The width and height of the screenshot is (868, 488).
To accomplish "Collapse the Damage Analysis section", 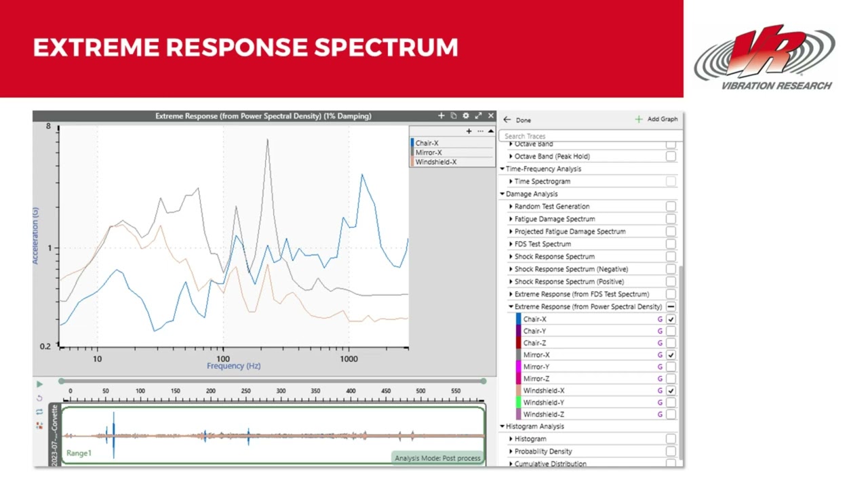I will click(502, 195).
